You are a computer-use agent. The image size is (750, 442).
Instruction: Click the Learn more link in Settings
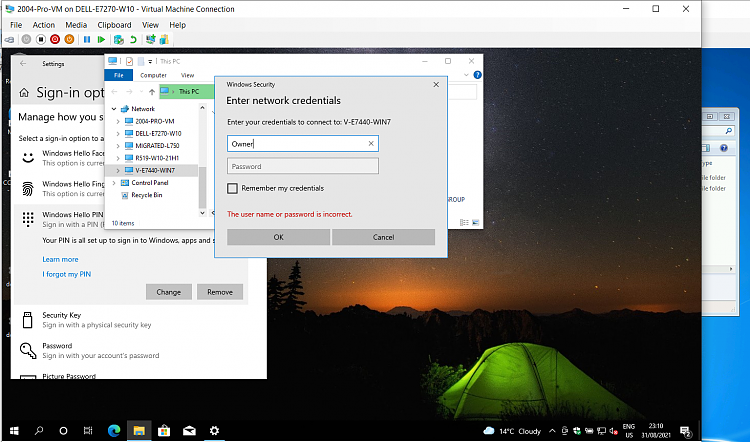[60, 259]
